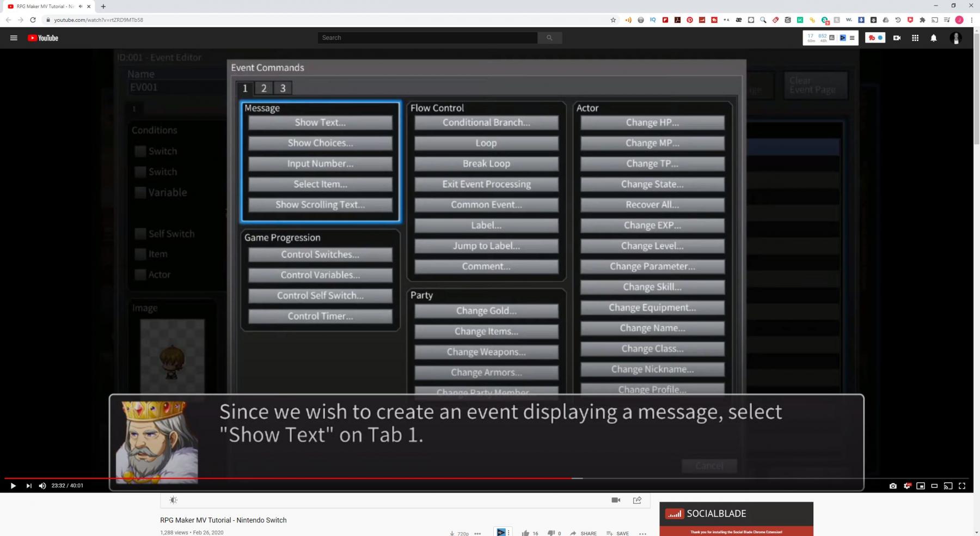Open a new browser tab

click(x=103, y=7)
